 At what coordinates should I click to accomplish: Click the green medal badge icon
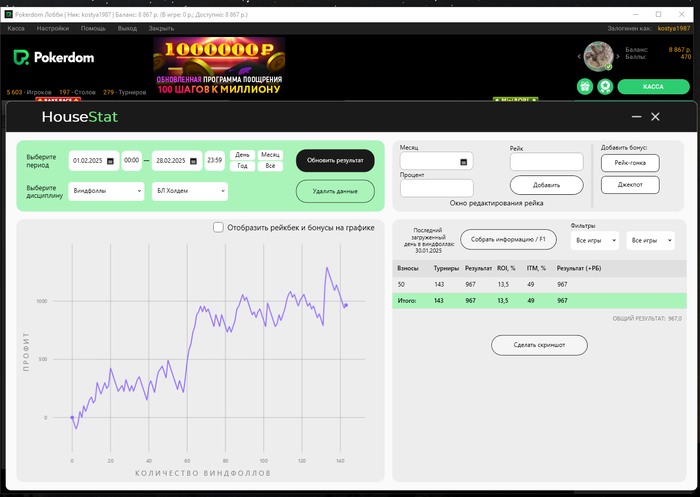(605, 87)
